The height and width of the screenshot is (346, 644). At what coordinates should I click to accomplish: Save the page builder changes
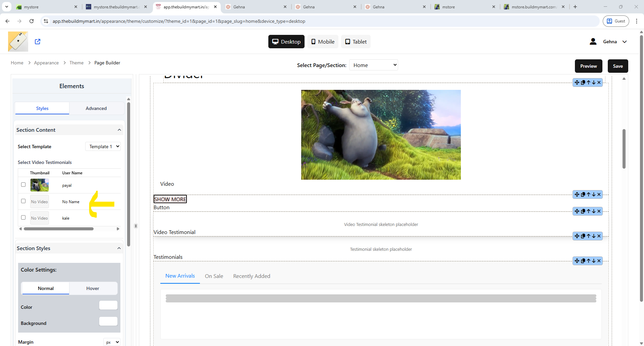coord(618,66)
